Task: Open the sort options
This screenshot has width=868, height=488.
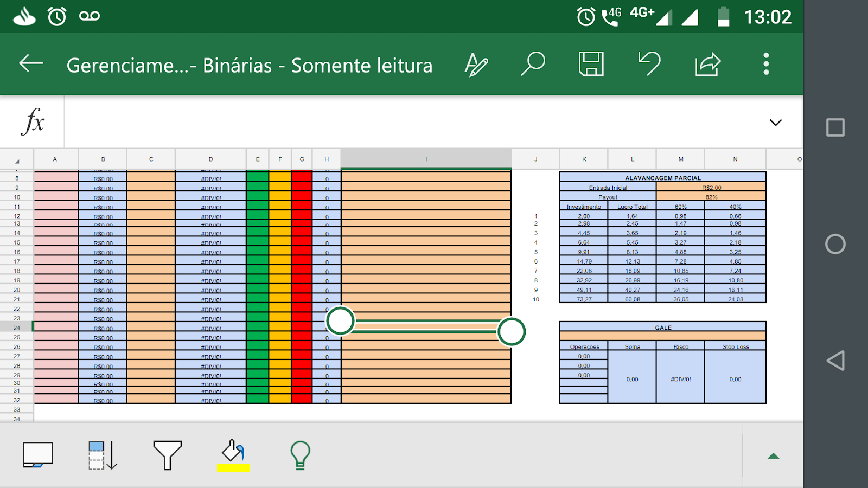Action: 101,455
